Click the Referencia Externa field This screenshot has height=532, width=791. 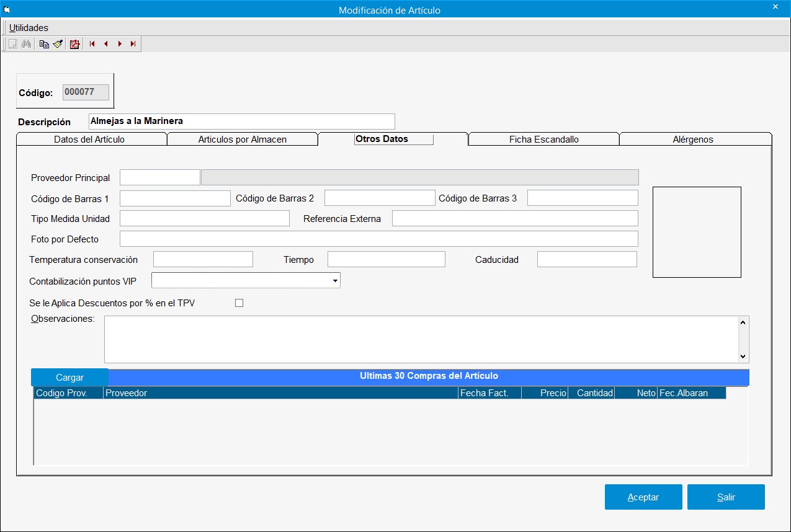click(x=515, y=218)
